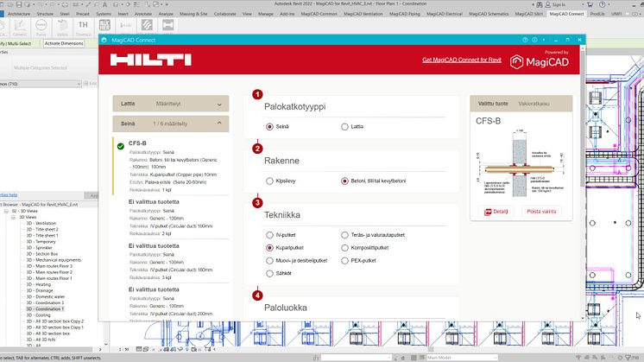The image size is (644, 362).
Task: Open the quick access toolbar customize arrow
Action: click(x=167, y=4)
